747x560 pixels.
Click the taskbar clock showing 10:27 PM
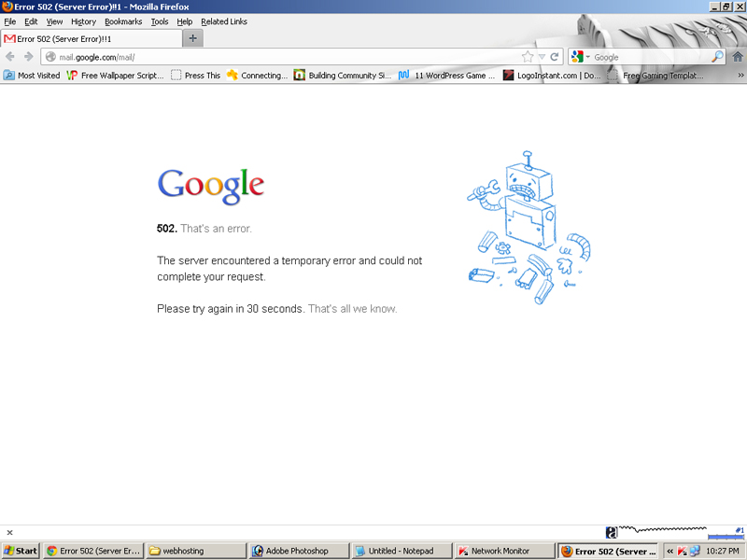coord(722,551)
